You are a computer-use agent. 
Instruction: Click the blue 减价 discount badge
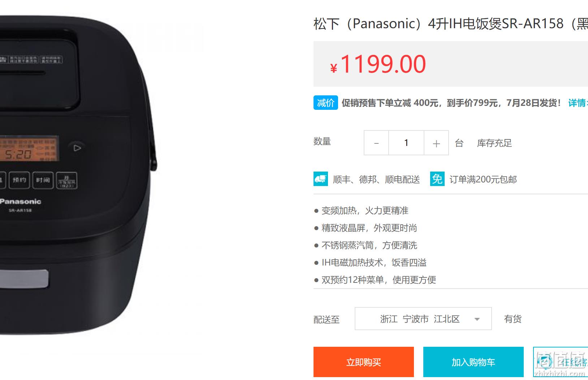tap(326, 103)
